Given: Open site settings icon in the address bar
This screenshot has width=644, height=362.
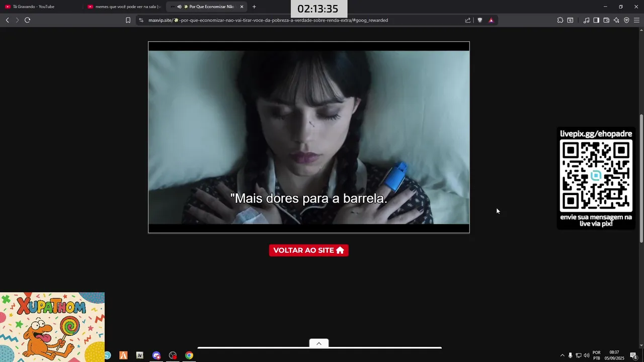Looking at the screenshot, I should [141, 20].
